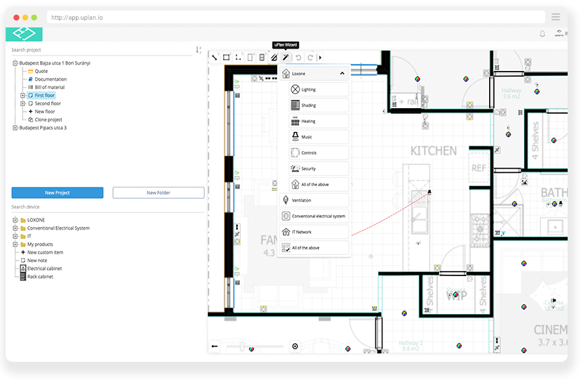The height and width of the screenshot is (385, 588).
Task: Collapse Budapest Bajza utca 1 project
Action: tap(15, 63)
